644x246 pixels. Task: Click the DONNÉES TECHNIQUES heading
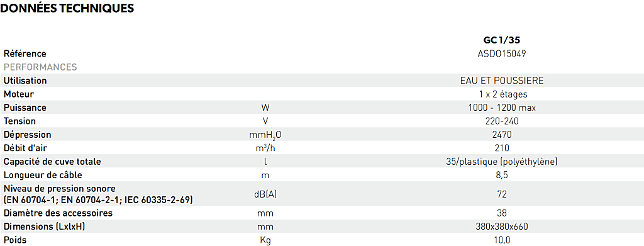pos(67,8)
